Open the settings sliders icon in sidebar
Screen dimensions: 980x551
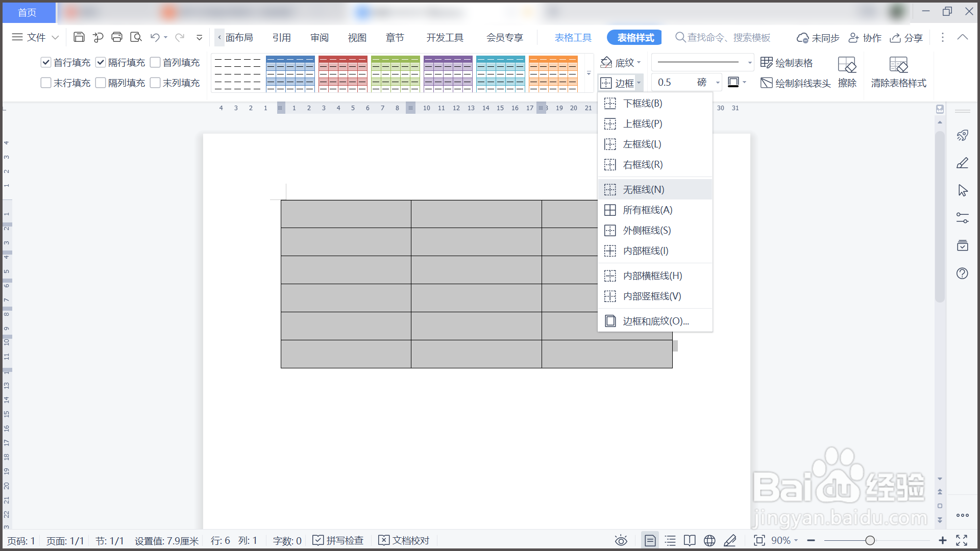point(962,218)
